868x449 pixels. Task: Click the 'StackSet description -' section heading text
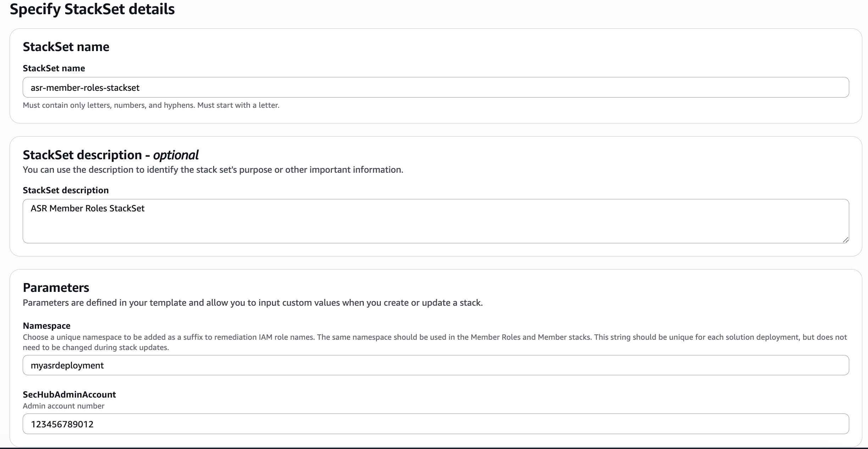(x=82, y=155)
